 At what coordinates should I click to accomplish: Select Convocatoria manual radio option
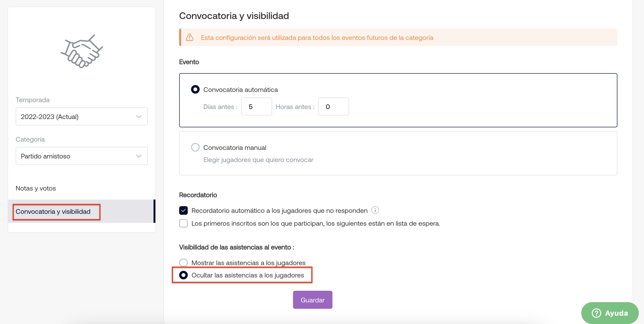pyautogui.click(x=195, y=147)
